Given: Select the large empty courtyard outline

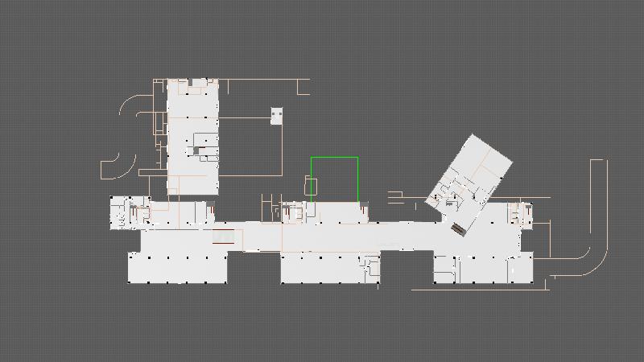Looking at the screenshot, I should [x=250, y=146].
